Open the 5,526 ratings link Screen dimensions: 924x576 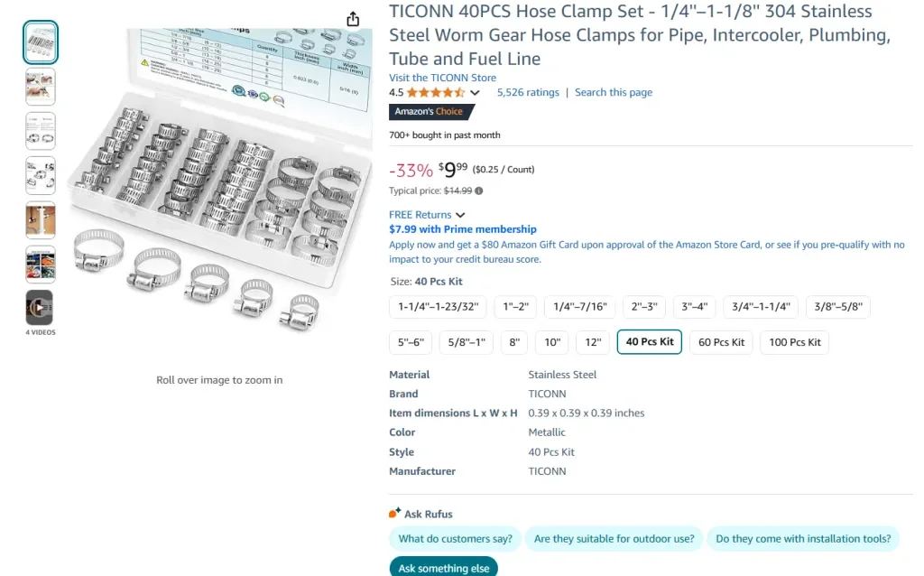click(x=528, y=92)
